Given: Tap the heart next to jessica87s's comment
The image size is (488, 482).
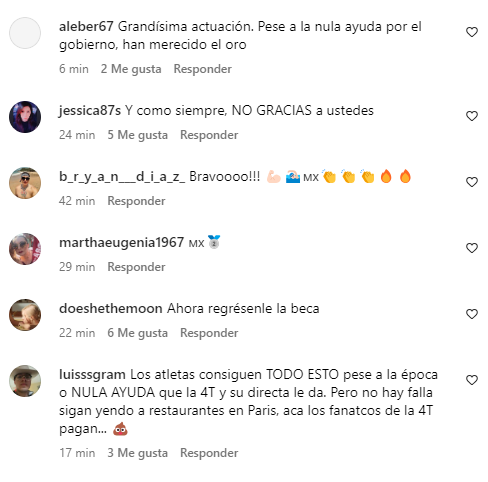Looking at the screenshot, I should [x=472, y=116].
